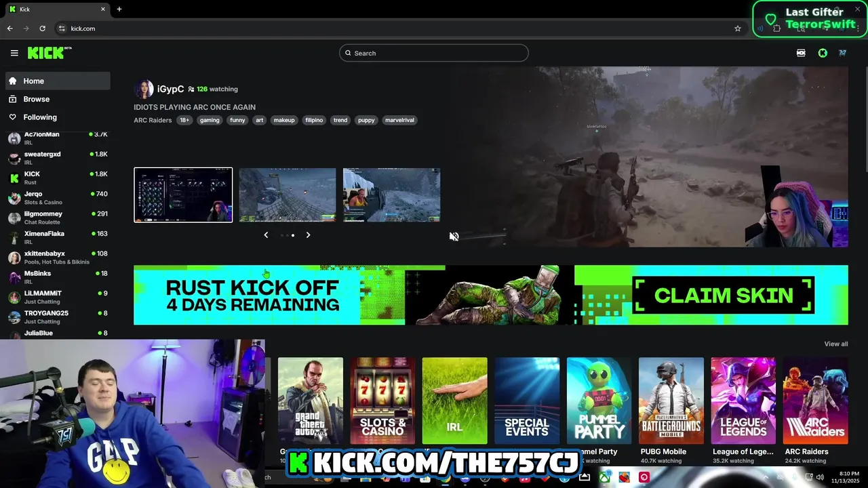Click View all categories

click(x=835, y=344)
